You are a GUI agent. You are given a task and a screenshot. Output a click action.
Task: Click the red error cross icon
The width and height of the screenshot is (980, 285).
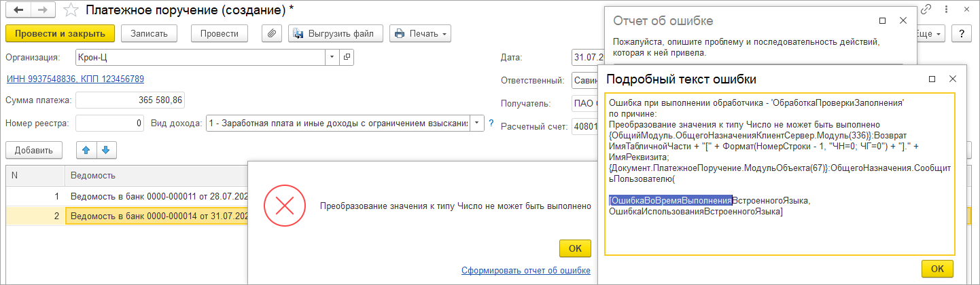(x=286, y=205)
